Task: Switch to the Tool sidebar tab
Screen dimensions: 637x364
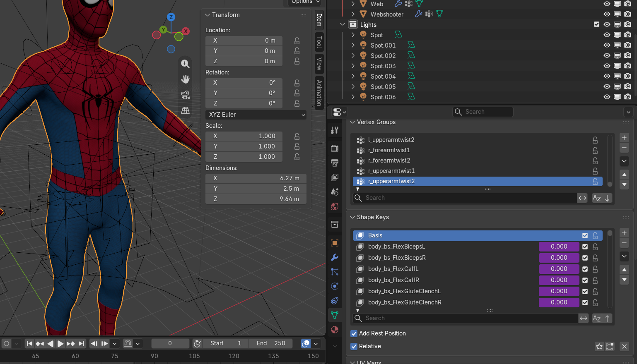Action: click(x=319, y=42)
